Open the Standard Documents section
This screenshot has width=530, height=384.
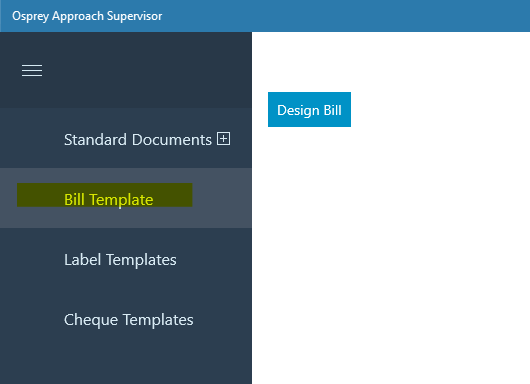pos(126,138)
